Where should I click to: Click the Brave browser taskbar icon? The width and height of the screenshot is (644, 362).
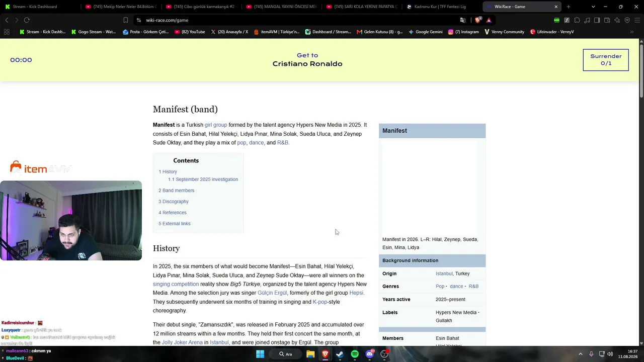coord(325,354)
